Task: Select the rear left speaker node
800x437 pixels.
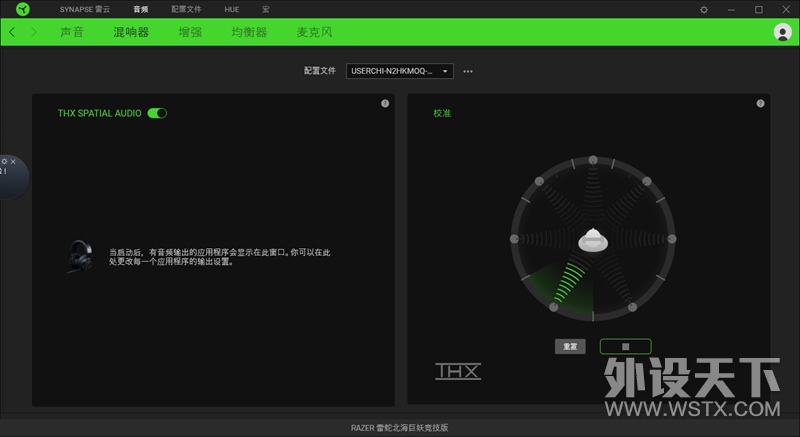Action: click(554, 307)
